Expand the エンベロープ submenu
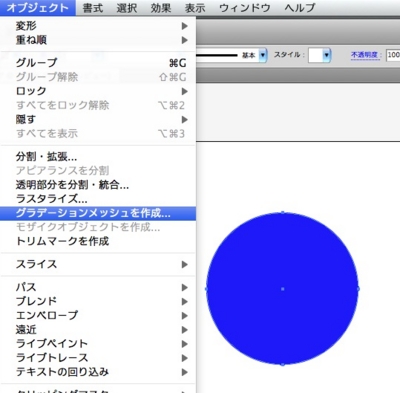This screenshot has height=393, width=400. [x=98, y=315]
